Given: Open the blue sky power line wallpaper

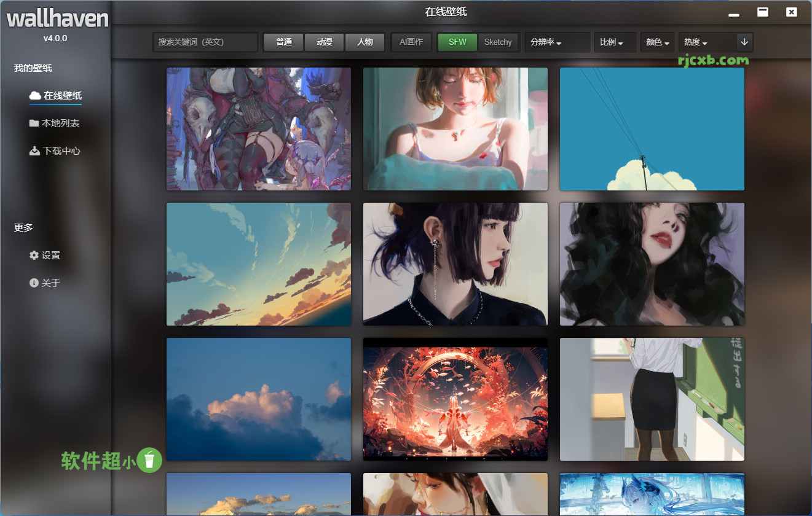Looking at the screenshot, I should tap(652, 129).
